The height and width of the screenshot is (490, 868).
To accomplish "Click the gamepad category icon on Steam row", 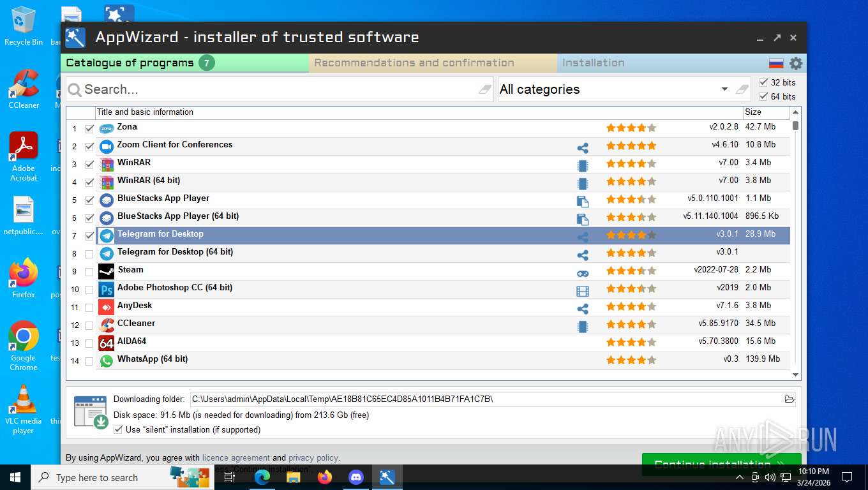I will [583, 273].
